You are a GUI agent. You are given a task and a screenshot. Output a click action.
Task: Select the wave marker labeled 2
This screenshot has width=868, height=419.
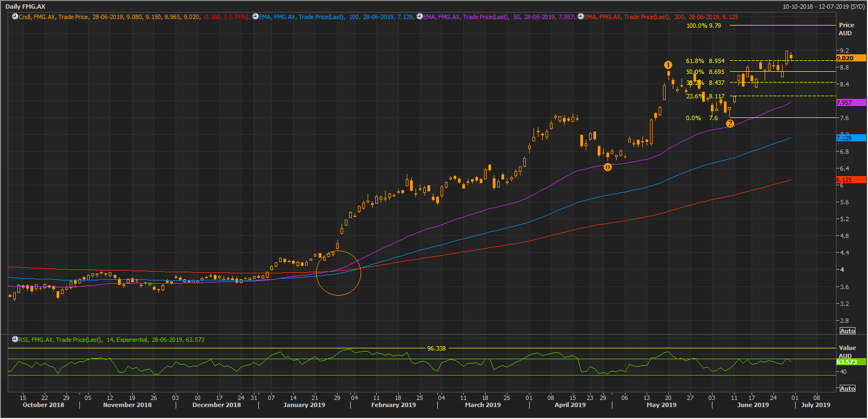[730, 124]
